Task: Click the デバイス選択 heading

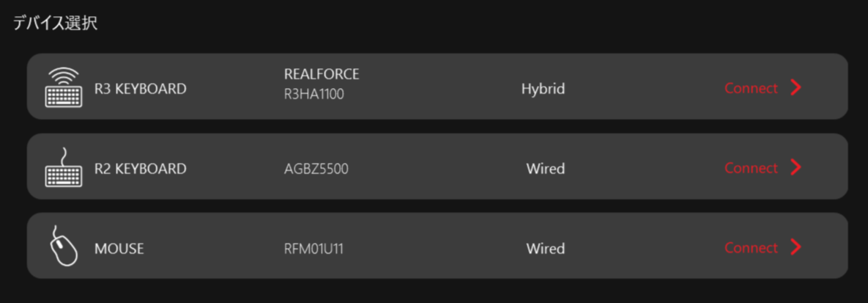Action: point(56,23)
